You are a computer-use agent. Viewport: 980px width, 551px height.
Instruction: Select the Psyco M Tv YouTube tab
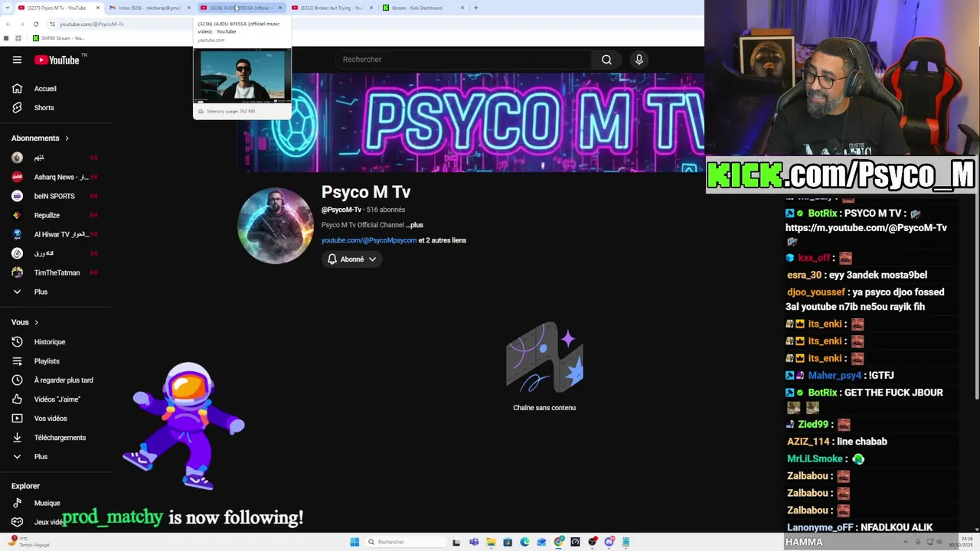[58, 8]
